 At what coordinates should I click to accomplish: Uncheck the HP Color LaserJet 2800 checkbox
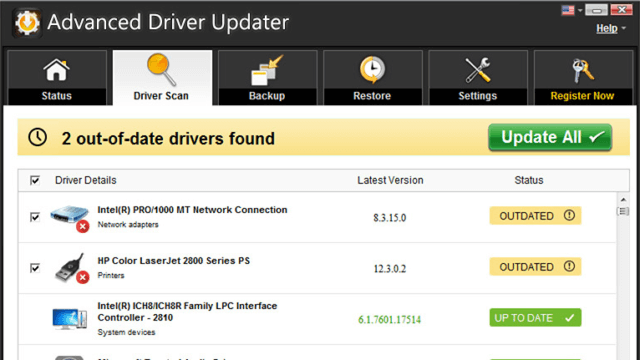click(35, 268)
